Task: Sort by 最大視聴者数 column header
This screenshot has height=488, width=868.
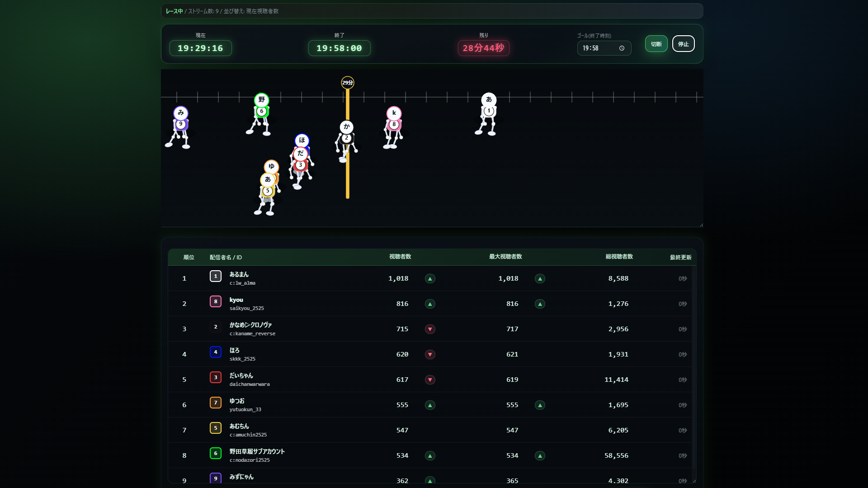Action: pos(505,257)
